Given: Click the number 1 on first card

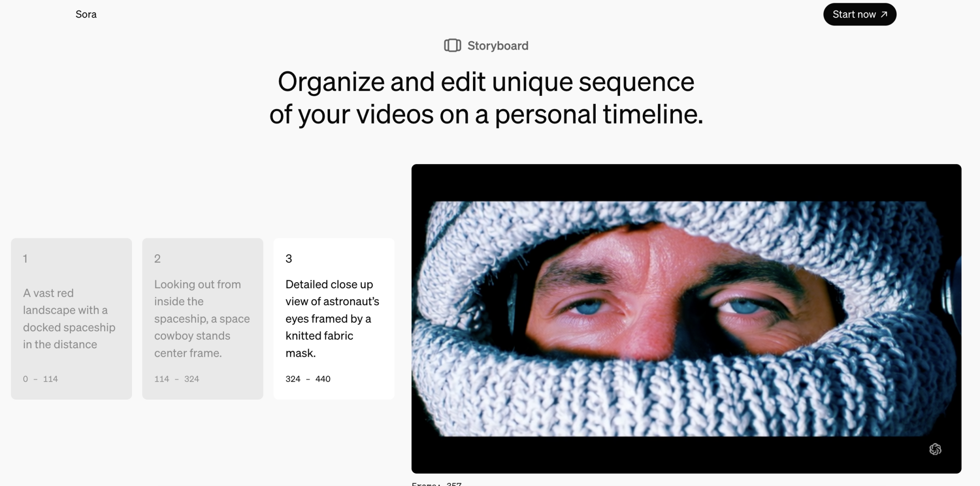Looking at the screenshot, I should coord(25,258).
